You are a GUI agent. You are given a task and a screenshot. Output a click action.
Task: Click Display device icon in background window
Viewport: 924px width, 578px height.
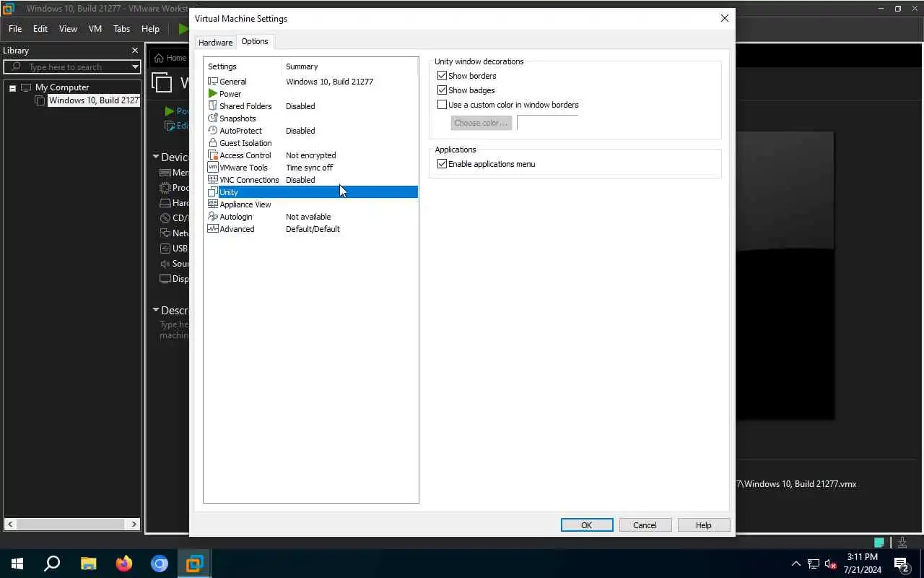coord(165,279)
